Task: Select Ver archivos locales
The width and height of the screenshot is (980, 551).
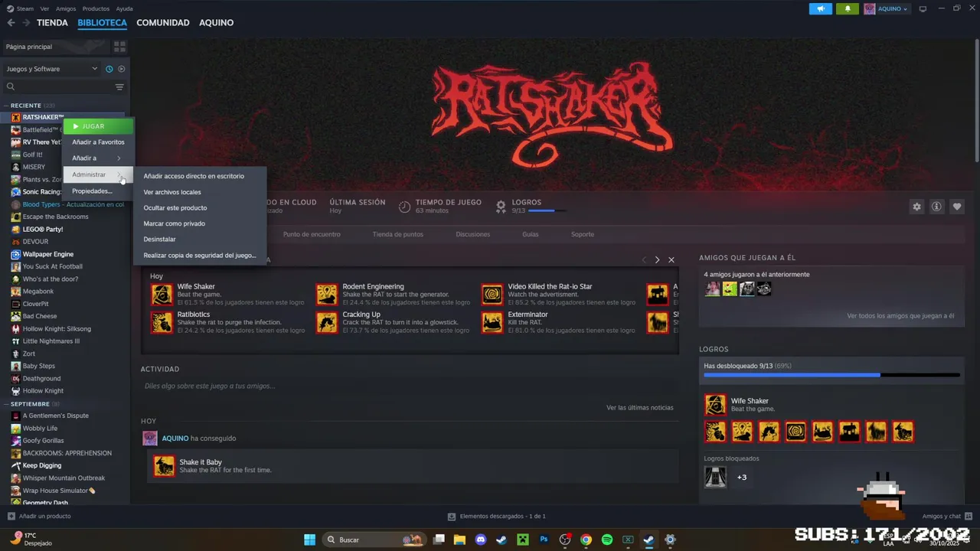Action: point(200,192)
